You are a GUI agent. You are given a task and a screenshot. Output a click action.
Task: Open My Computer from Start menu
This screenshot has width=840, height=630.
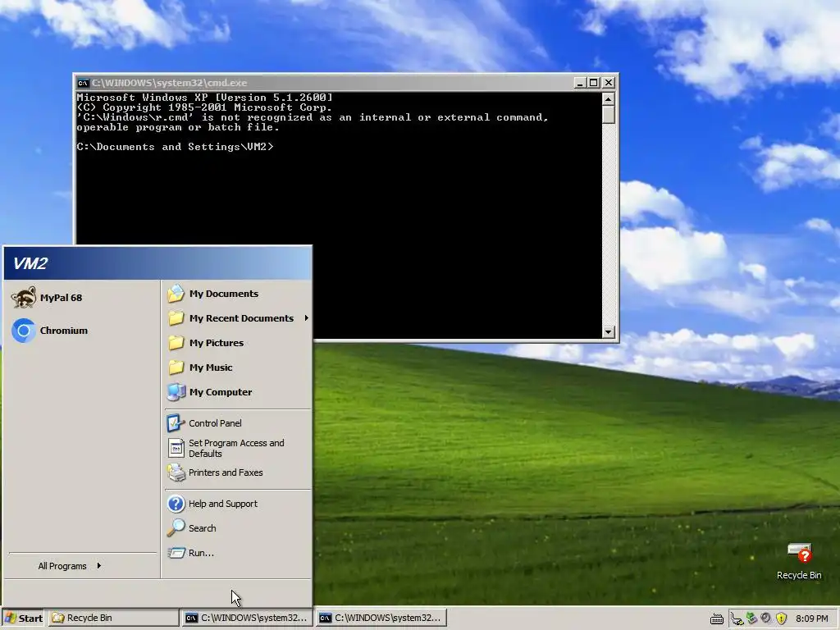point(237,392)
